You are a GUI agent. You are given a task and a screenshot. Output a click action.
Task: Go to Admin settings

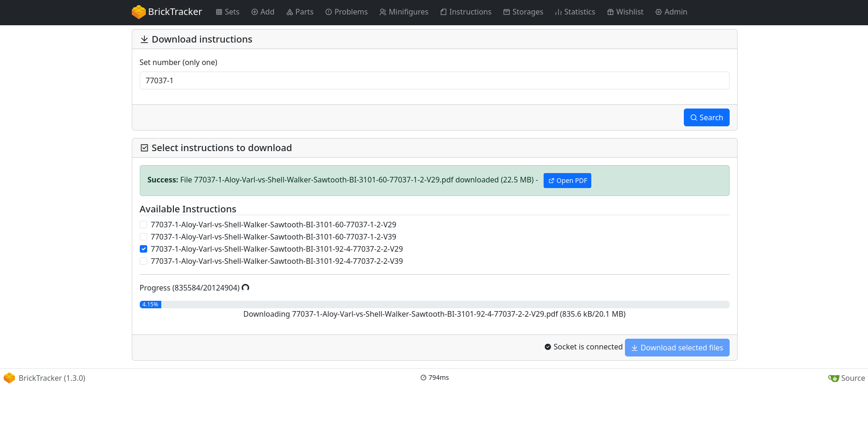pos(671,12)
